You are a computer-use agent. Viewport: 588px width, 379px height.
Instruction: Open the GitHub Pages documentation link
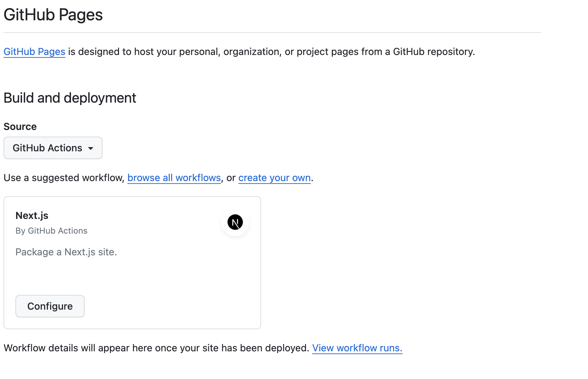[34, 51]
